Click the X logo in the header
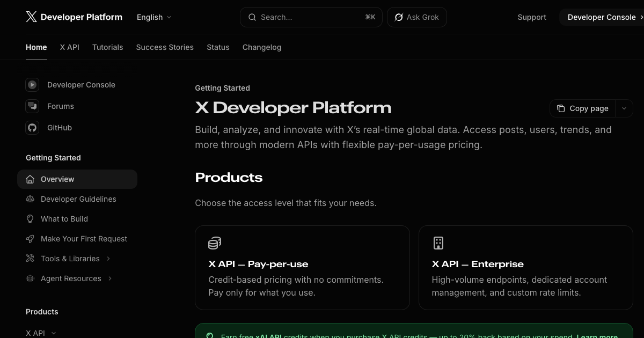The width and height of the screenshot is (644, 338). (31, 17)
